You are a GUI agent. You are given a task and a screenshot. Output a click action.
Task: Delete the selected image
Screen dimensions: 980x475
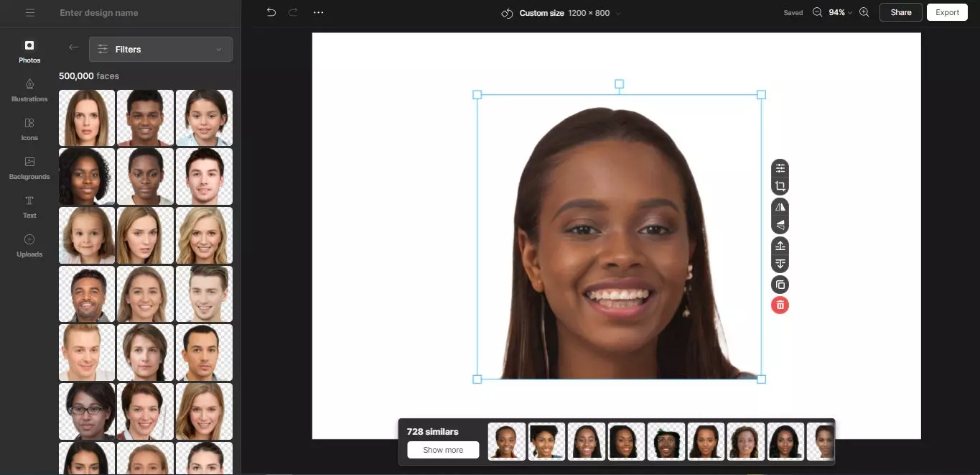pyautogui.click(x=780, y=305)
